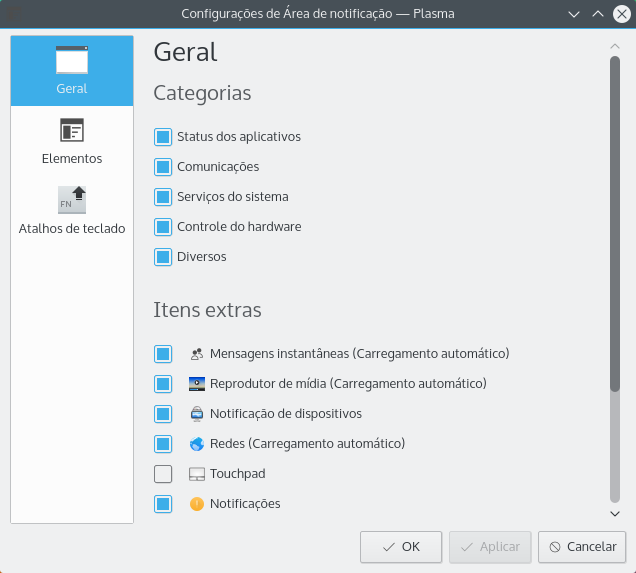Toggle Controle do hardware checkbox
The width and height of the screenshot is (636, 573).
(x=163, y=227)
